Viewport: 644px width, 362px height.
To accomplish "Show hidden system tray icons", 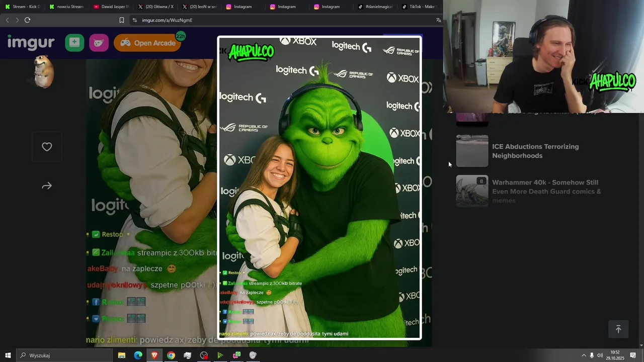I will (584, 355).
